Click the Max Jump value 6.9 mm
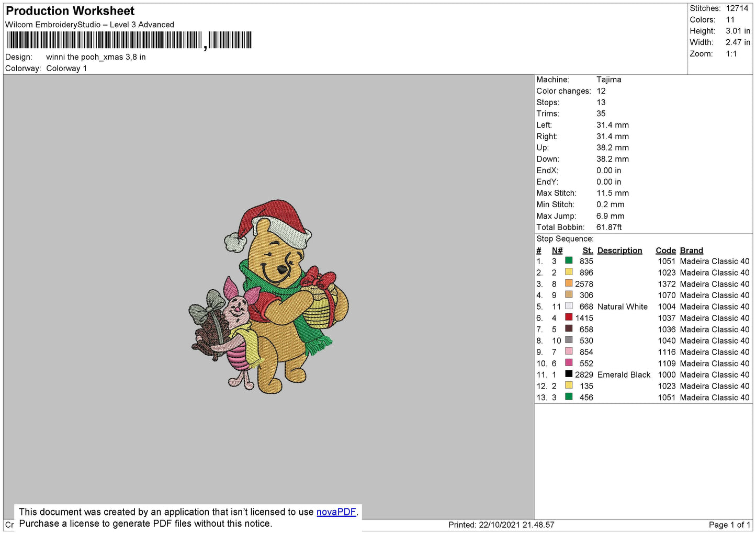This screenshot has height=534, width=756. (x=611, y=216)
